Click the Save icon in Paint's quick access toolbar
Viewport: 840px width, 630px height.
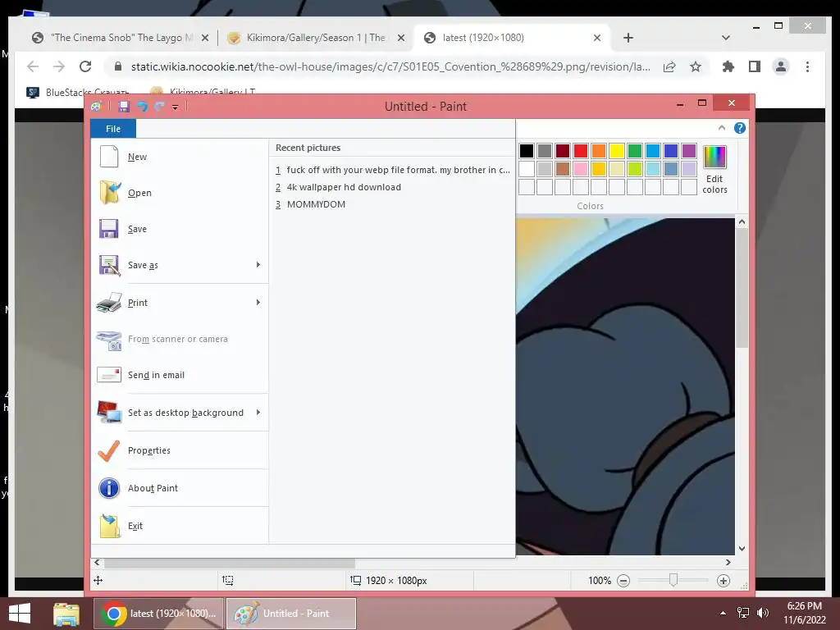tap(124, 107)
